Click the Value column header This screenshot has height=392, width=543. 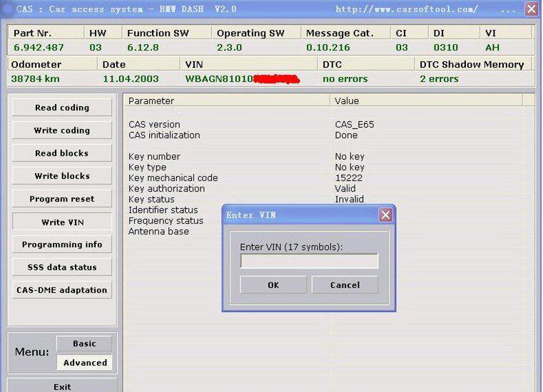(x=426, y=100)
